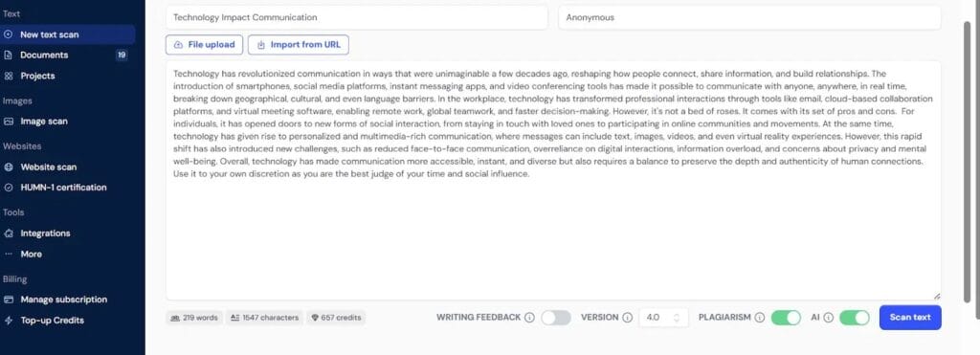Click the Scan text button
This screenshot has height=355, width=980.
coord(910,318)
